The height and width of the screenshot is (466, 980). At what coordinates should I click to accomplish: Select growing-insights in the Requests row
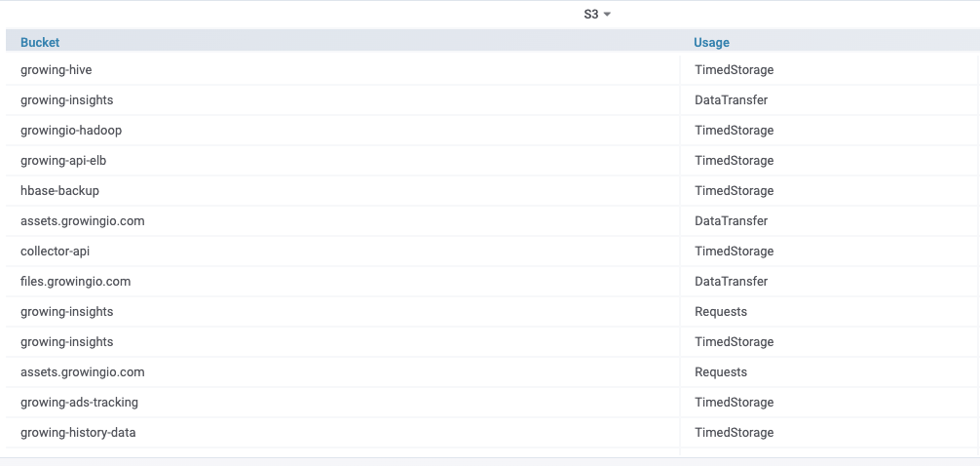click(67, 312)
